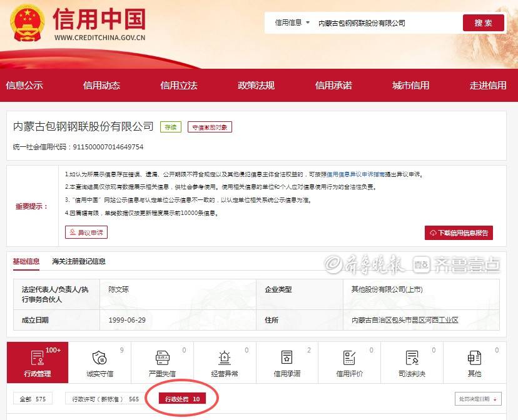Viewport: 518px width, 420px height.
Task: Open the 行政管理 category icon tab
Action: [38, 362]
